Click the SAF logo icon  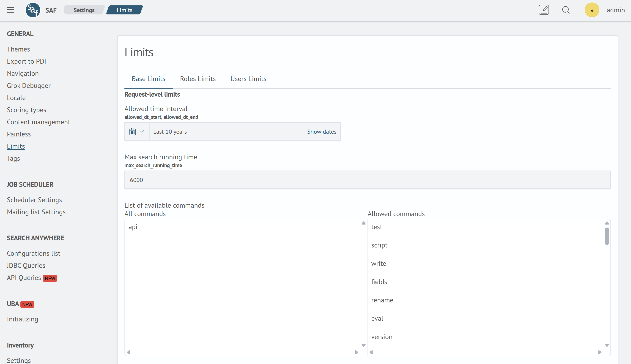coord(33,10)
